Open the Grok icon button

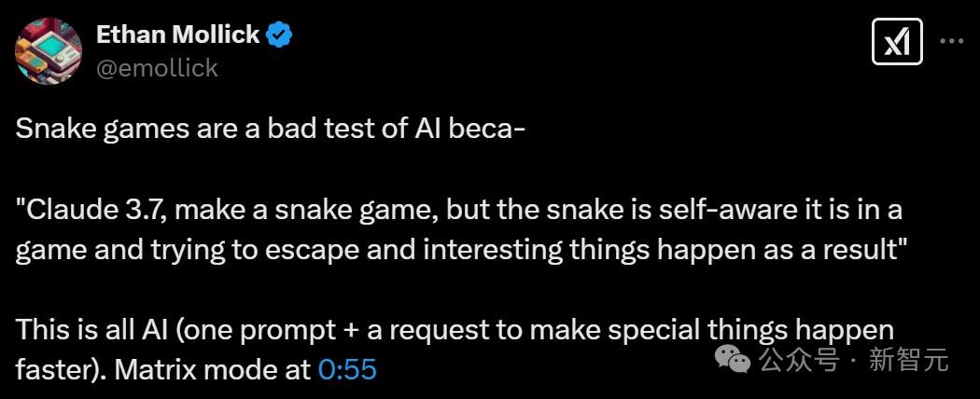click(897, 42)
